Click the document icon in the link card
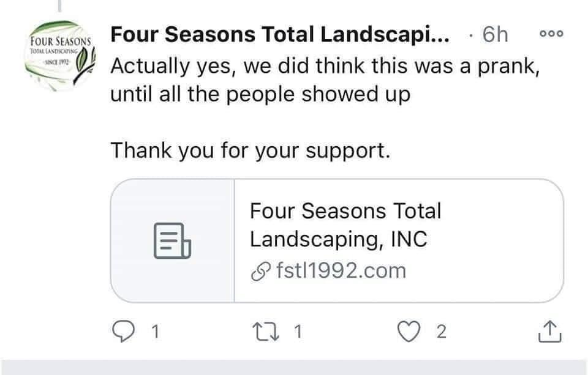The image size is (588, 375). [x=172, y=240]
